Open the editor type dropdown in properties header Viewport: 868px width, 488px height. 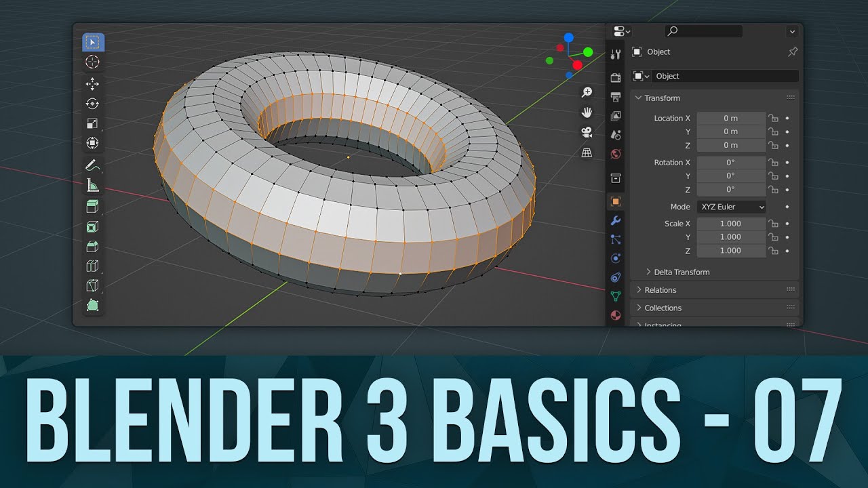click(x=621, y=31)
